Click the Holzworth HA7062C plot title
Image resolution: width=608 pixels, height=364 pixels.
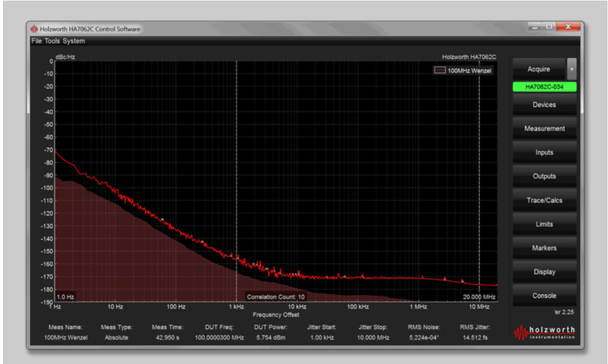(469, 57)
